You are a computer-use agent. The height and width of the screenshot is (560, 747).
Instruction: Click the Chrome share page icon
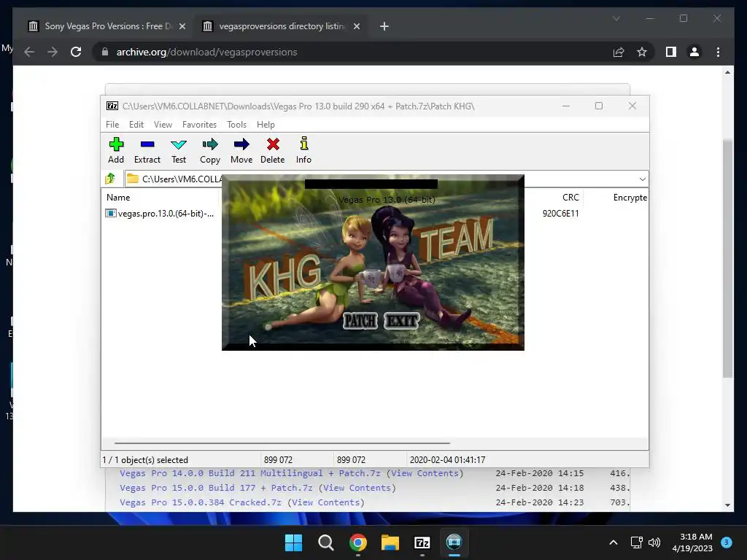pyautogui.click(x=619, y=52)
